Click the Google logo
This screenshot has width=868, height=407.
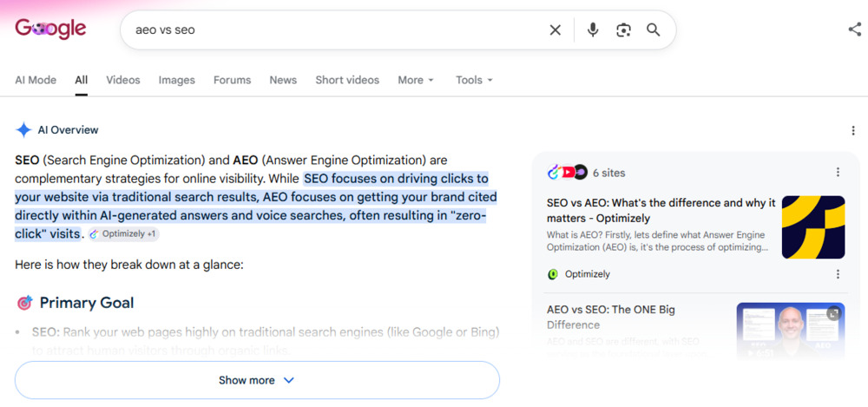tap(50, 29)
